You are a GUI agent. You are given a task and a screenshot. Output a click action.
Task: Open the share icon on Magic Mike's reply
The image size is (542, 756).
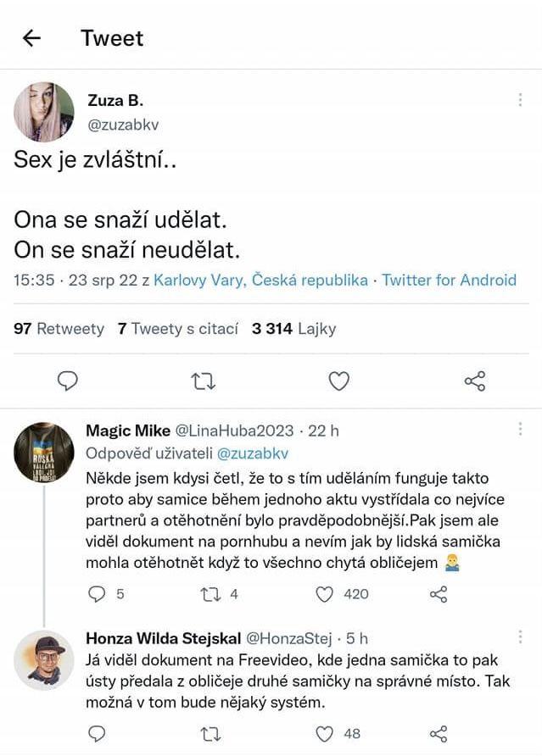pyautogui.click(x=440, y=595)
